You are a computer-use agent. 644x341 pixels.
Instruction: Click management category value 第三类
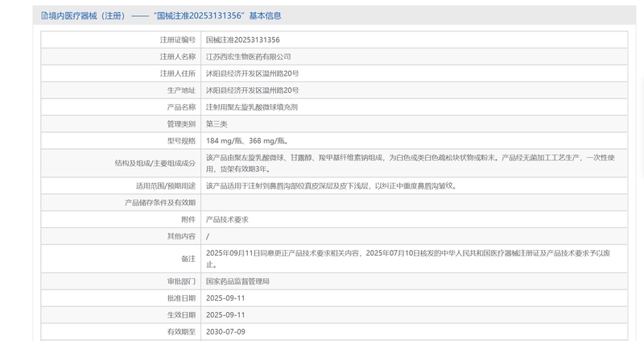coord(217,124)
